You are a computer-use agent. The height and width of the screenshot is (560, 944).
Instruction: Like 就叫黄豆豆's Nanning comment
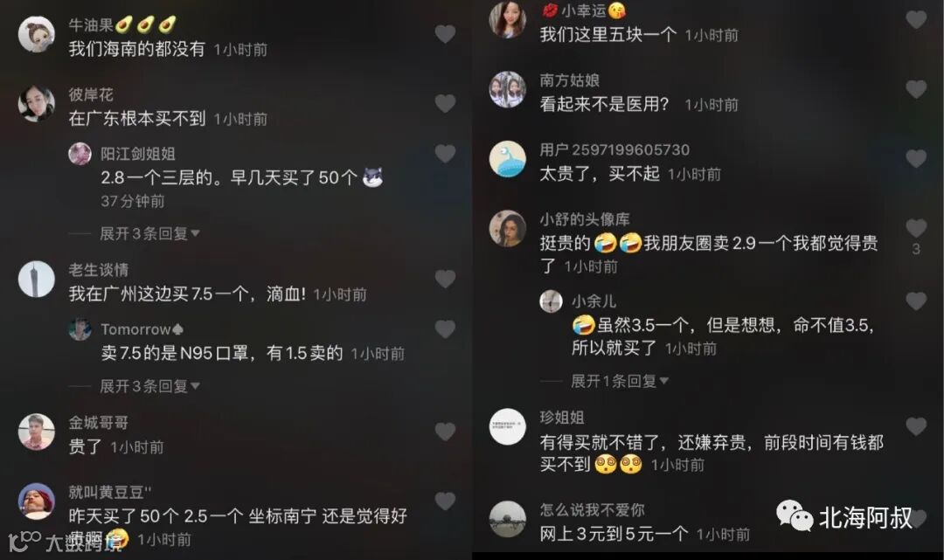[x=445, y=501]
